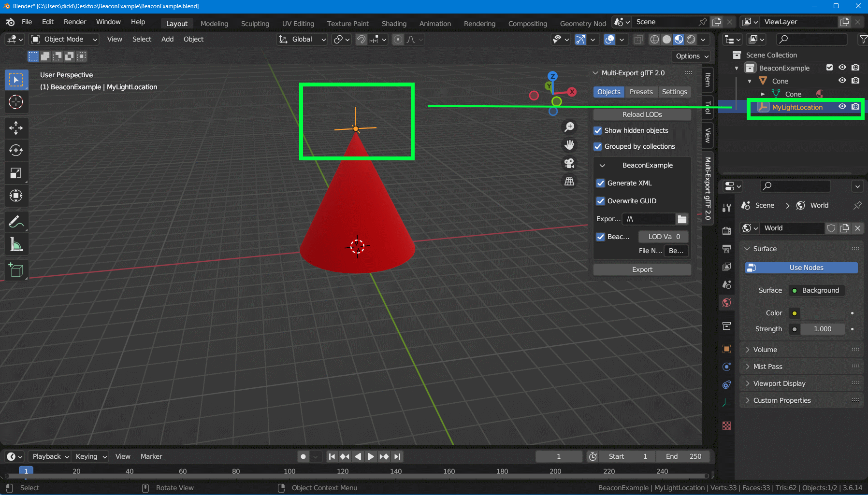Toggle camera view icon in viewport
Viewport: 868px width, 495px height.
pos(569,163)
